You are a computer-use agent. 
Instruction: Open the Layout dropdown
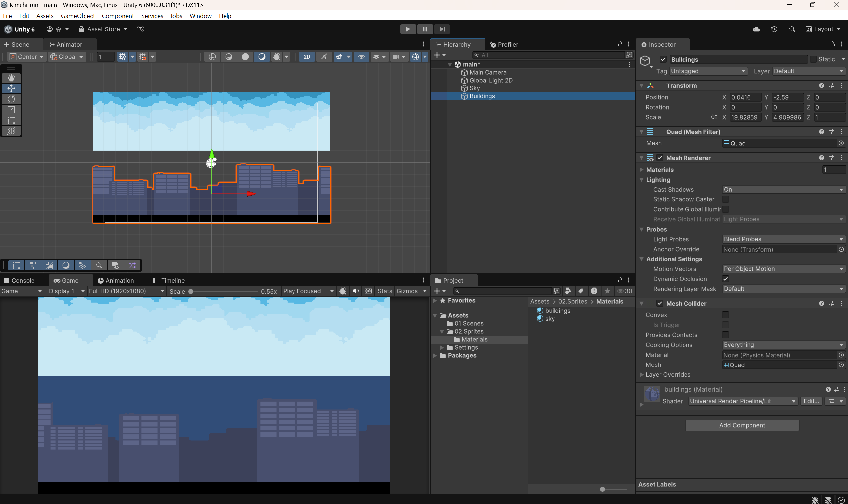point(823,29)
